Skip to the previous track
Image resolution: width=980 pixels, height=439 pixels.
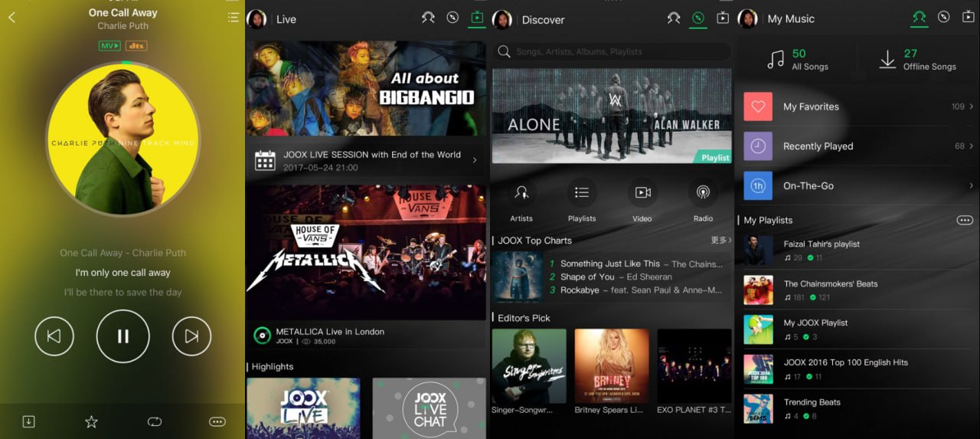54,336
